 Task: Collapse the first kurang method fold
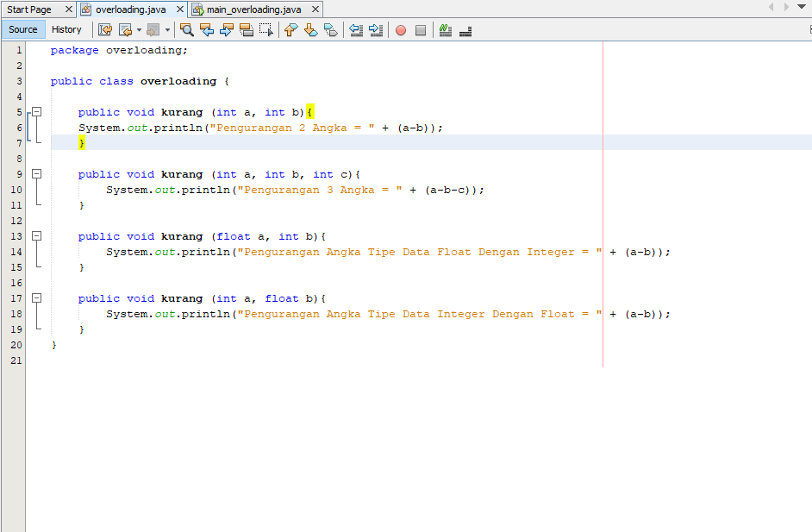click(34, 110)
